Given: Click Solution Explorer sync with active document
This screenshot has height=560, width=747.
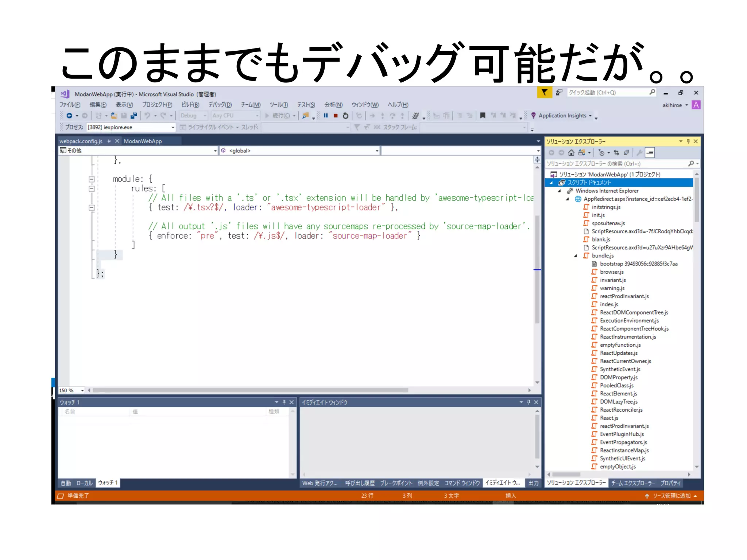Looking at the screenshot, I should 616,153.
